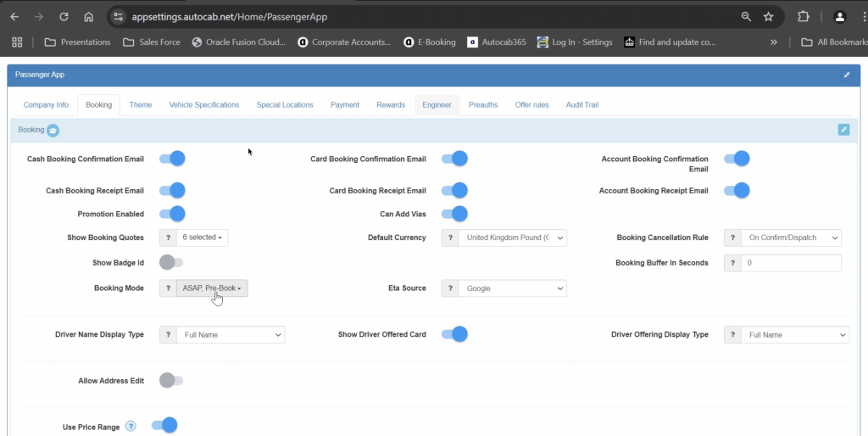Click the help question mark for Booking Buffer In Seconds
Image resolution: width=868 pixels, height=436 pixels.
coord(732,263)
